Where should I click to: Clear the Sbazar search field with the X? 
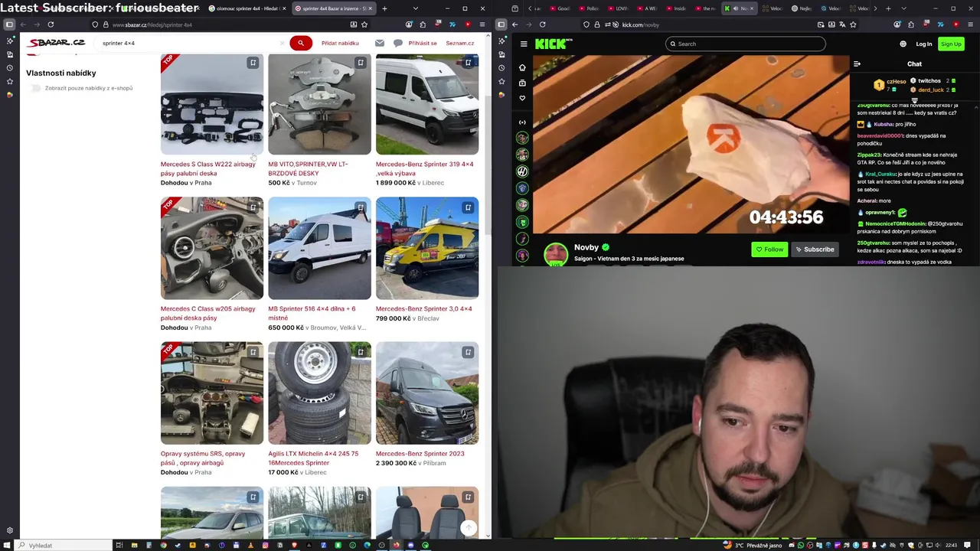point(282,43)
